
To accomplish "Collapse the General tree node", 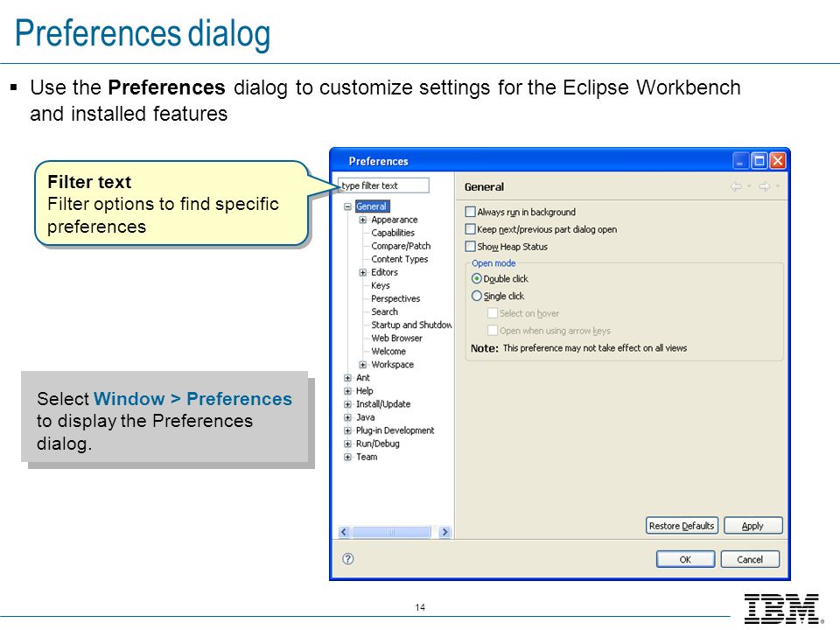I will coord(347,206).
